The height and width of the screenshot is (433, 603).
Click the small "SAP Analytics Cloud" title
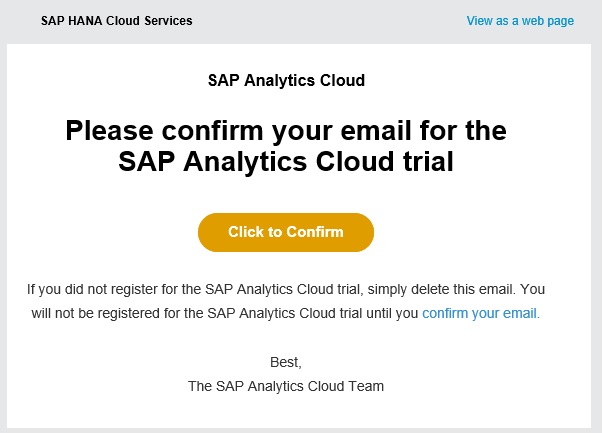(x=286, y=79)
